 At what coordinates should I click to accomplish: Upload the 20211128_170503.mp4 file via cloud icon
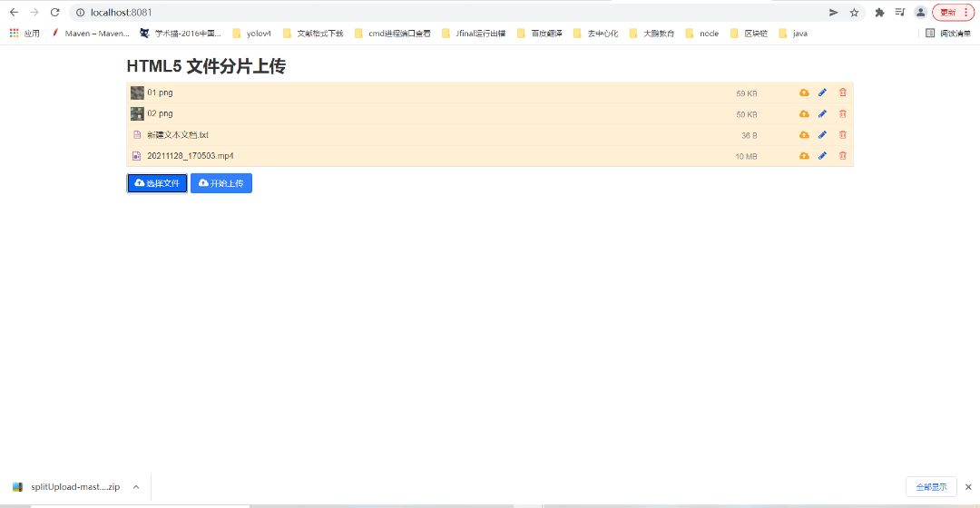804,156
